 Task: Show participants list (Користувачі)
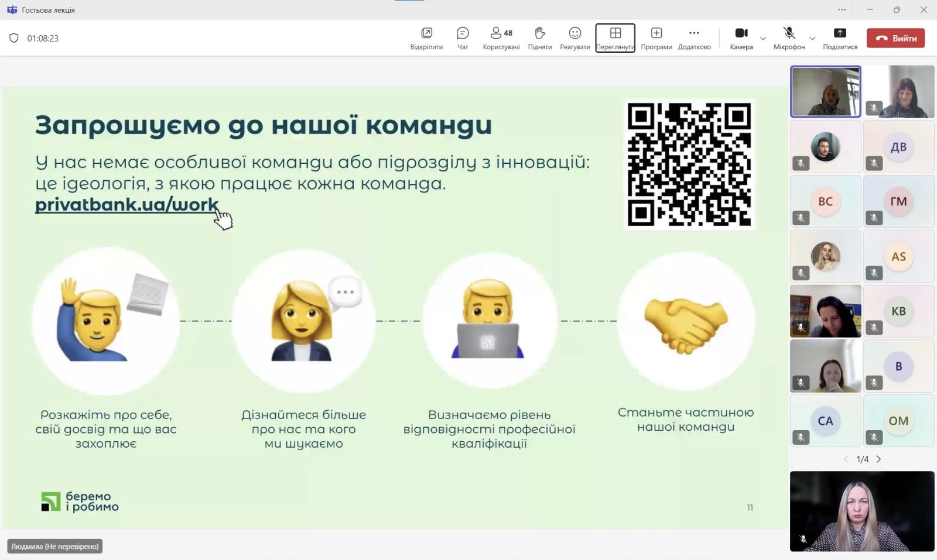(501, 38)
